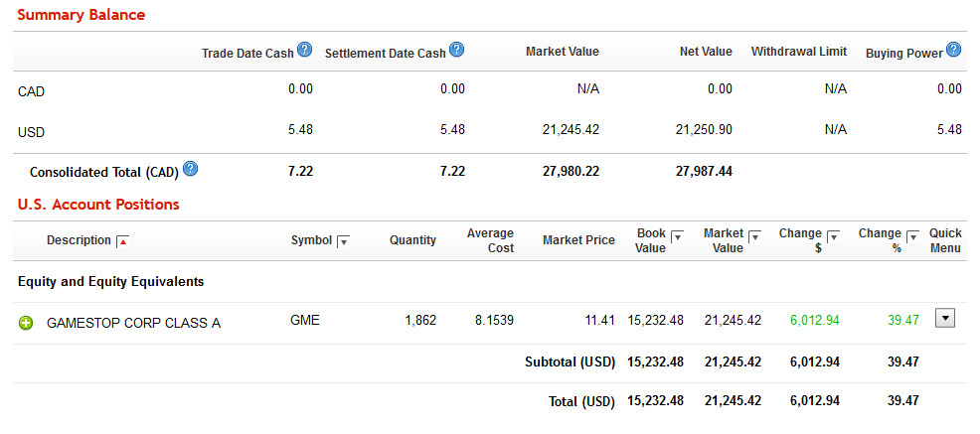Image resolution: width=980 pixels, height=434 pixels.
Task: Select the Quantity column header
Action: click(413, 239)
